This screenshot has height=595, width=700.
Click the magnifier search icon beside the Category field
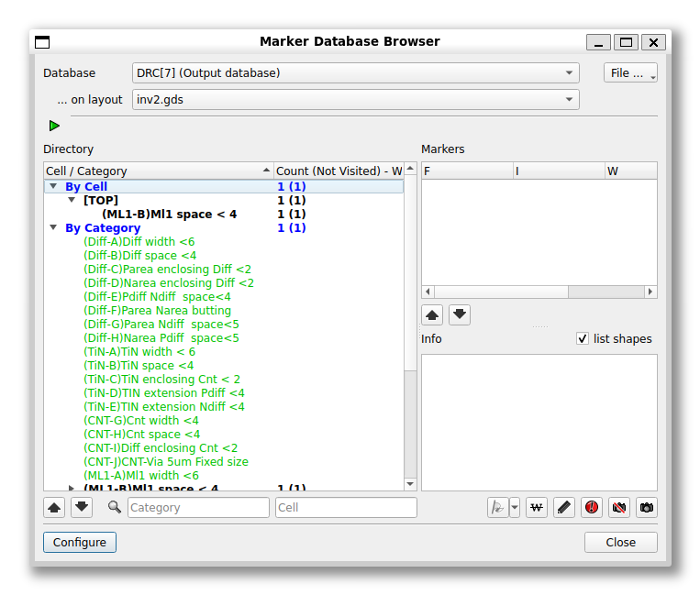[115, 507]
